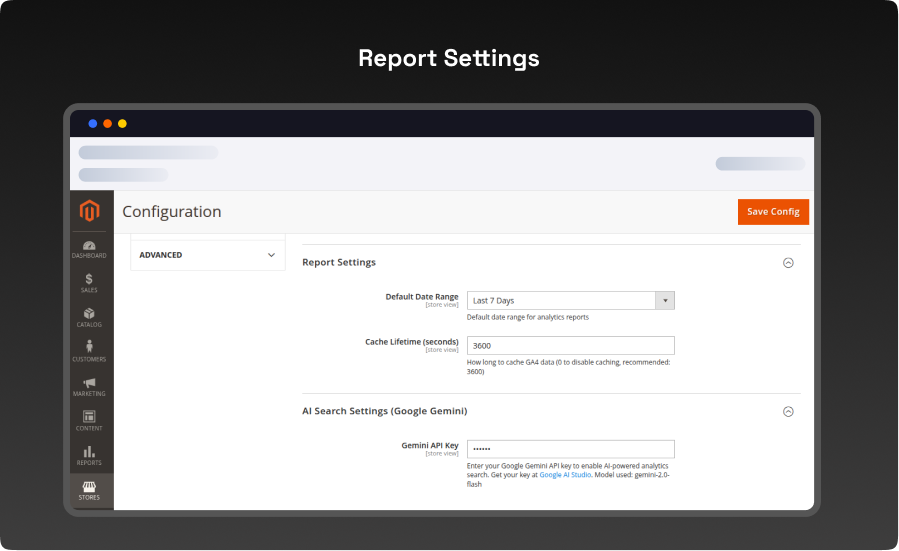Image resolution: width=899 pixels, height=551 pixels.
Task: Click the Report Settings section heading
Action: 339,262
